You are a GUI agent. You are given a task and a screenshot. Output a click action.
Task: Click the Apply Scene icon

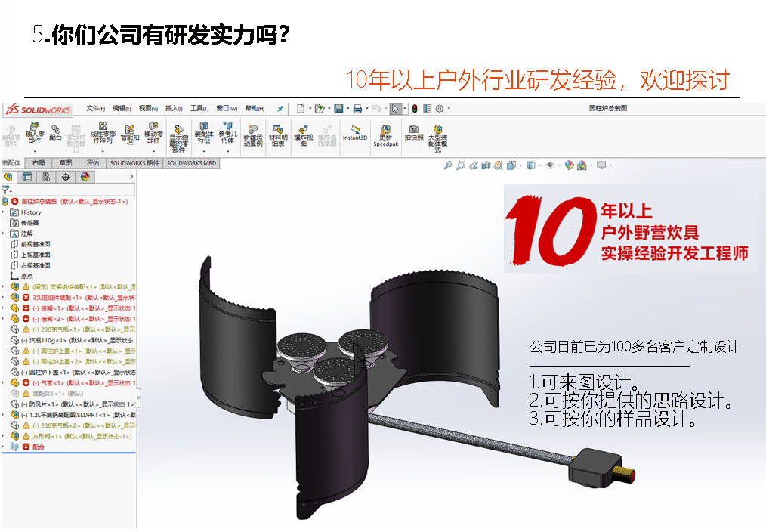click(x=582, y=165)
